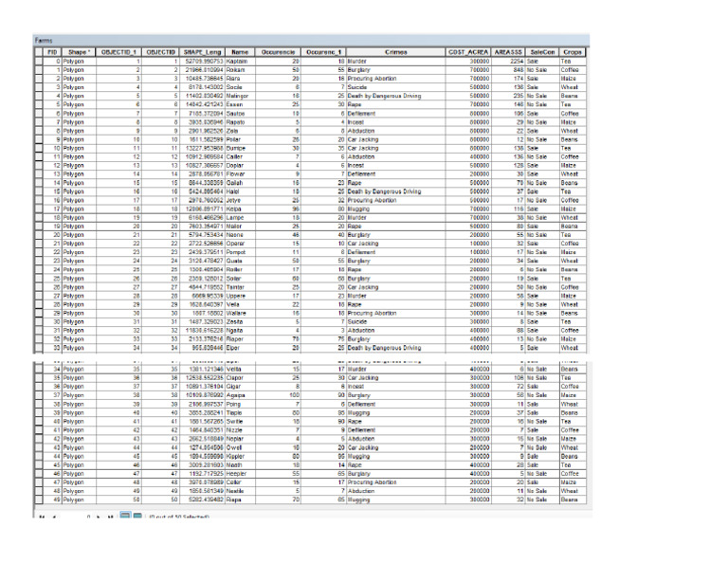Click the name cell Riara
728x563 pixels.
240,79
